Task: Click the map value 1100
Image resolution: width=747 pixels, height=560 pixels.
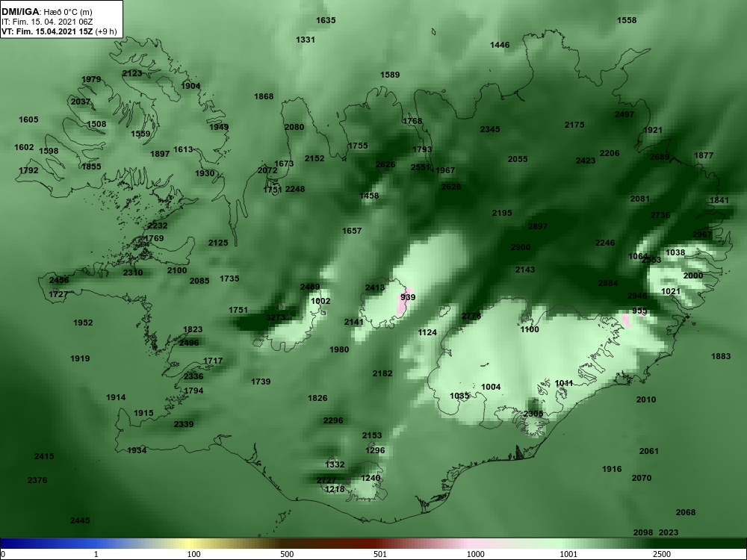Action: pos(530,329)
